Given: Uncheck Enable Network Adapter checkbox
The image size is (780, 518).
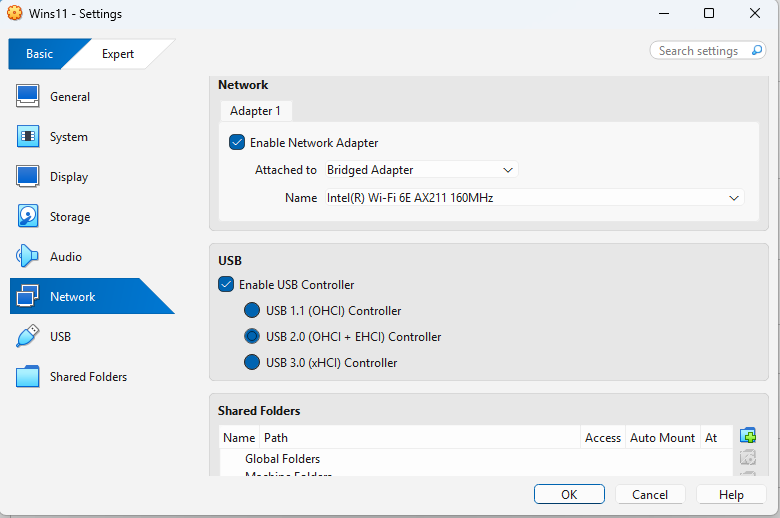Looking at the screenshot, I should 237,143.
